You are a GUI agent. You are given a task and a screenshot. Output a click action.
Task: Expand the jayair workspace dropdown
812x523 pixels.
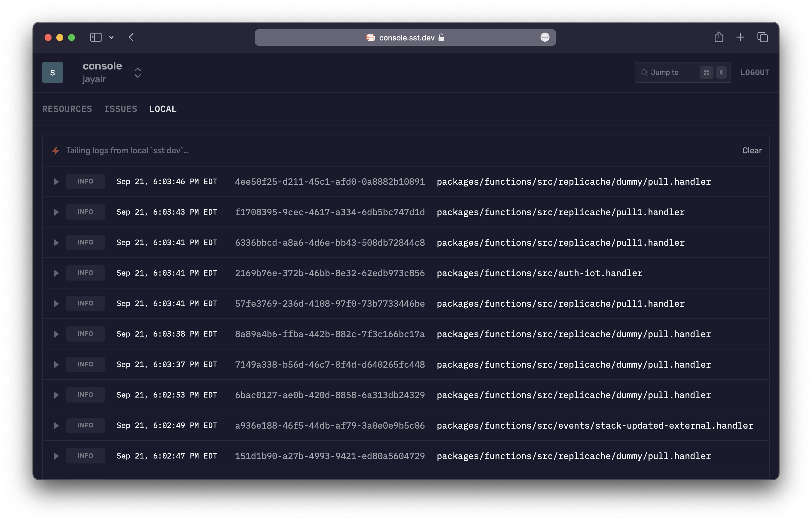click(136, 72)
